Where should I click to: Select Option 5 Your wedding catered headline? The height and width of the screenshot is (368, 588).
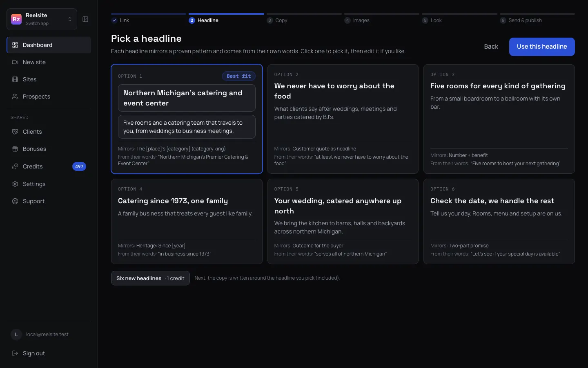343,221
